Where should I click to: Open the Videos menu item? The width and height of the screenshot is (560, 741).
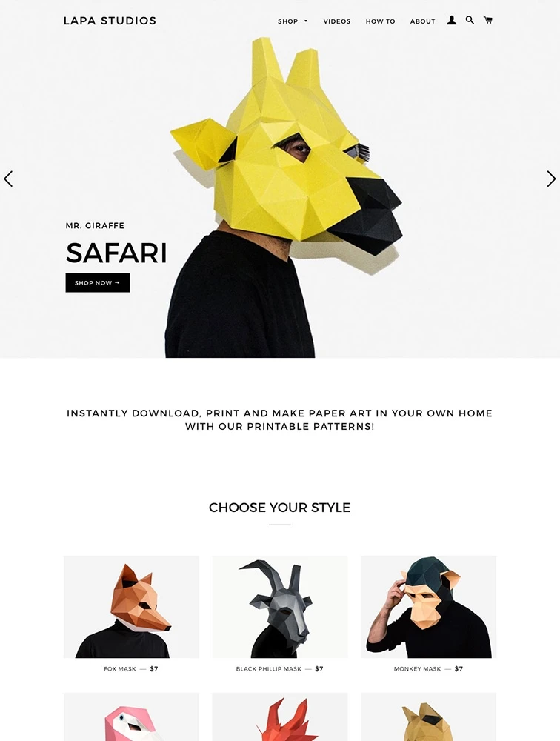pos(337,21)
